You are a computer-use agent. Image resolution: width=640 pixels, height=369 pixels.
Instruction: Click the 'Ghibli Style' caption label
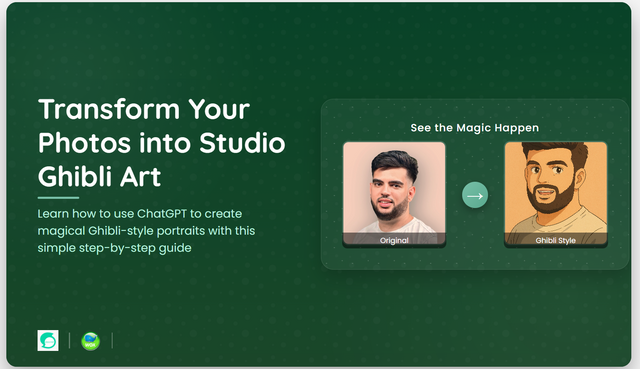[x=556, y=240]
